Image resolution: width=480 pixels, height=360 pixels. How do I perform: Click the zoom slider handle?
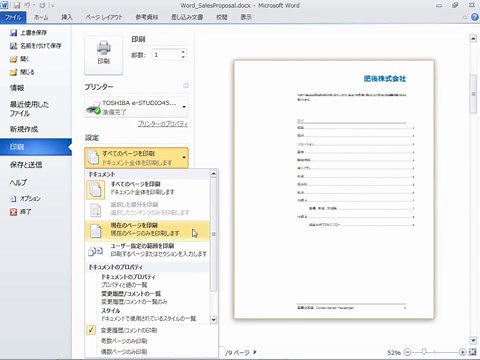click(x=424, y=352)
